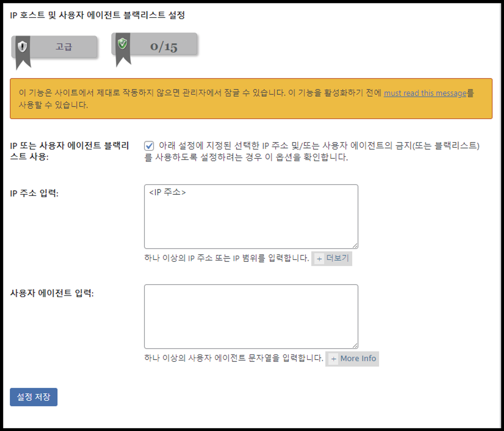Click the plus icon beside More Info

(333, 359)
